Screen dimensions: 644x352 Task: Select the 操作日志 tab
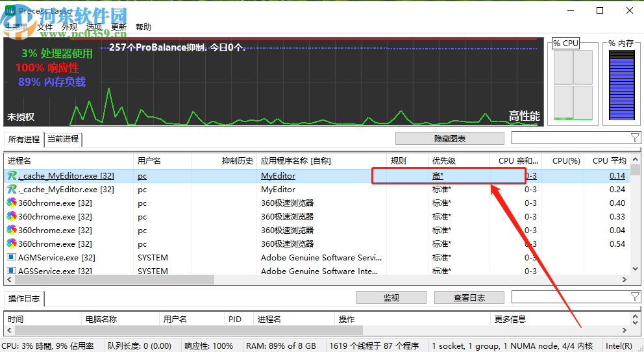click(24, 299)
